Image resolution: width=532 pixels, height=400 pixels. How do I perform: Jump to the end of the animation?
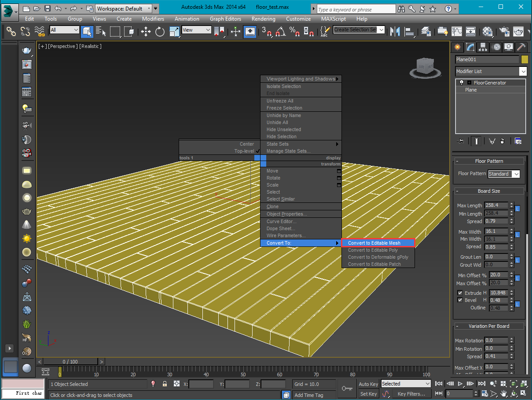point(482,384)
